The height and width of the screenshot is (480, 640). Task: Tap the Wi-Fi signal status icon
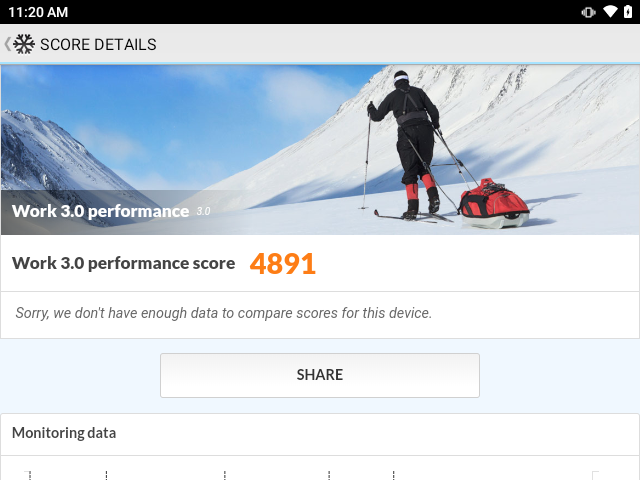coord(610,12)
